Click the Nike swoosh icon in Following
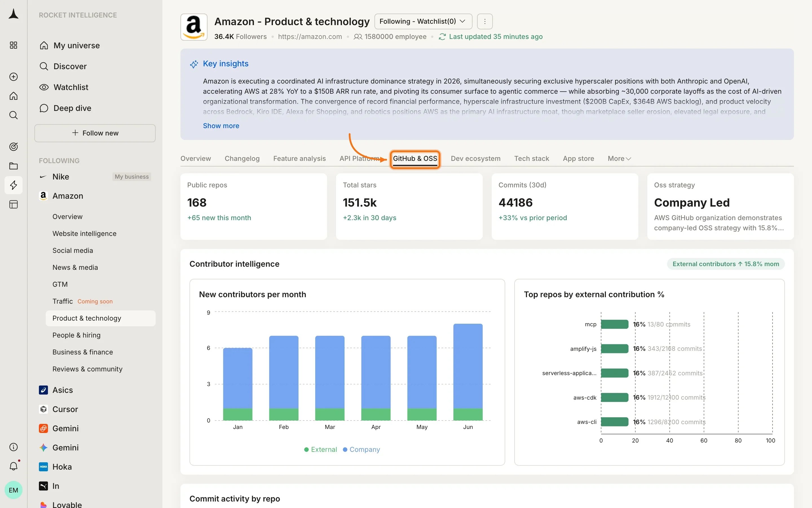This screenshot has height=508, width=812. click(x=43, y=177)
